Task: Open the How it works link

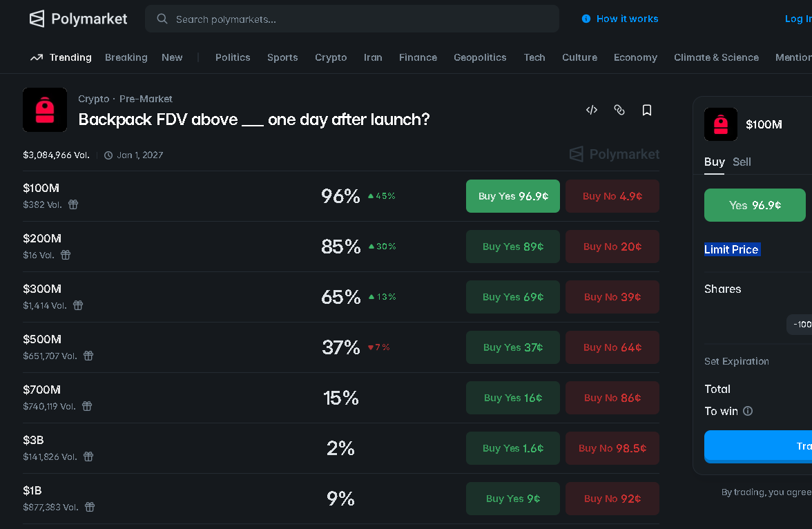Action: tap(627, 19)
